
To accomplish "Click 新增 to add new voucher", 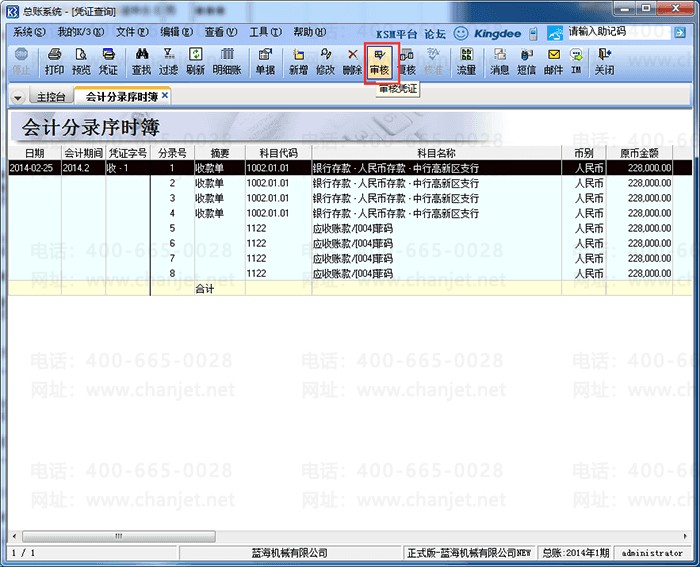I will click(x=298, y=61).
